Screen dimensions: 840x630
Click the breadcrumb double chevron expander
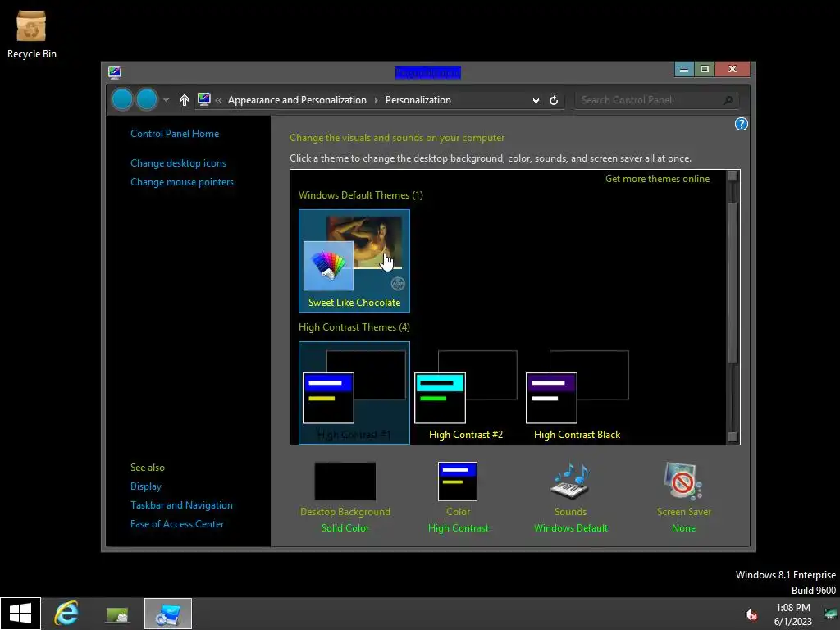click(218, 100)
